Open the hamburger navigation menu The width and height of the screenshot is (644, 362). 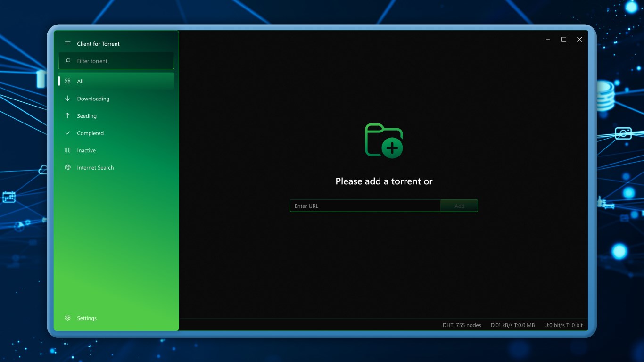coord(67,43)
